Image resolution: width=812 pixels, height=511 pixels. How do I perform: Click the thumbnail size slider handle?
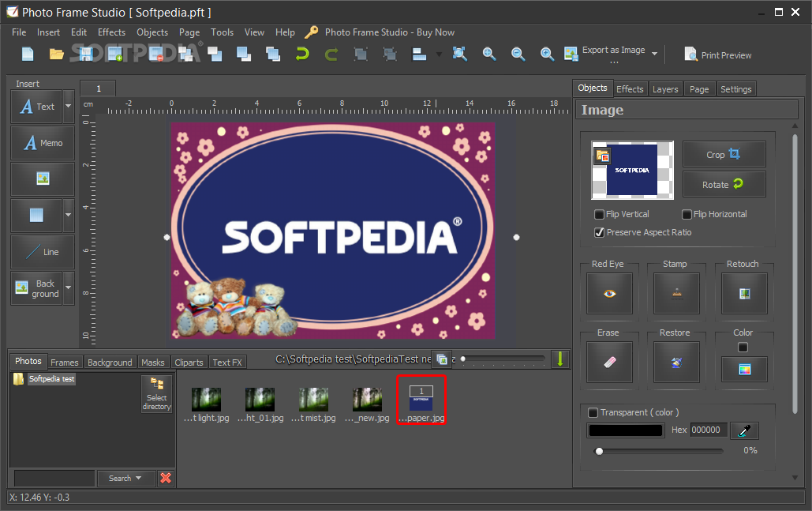pyautogui.click(x=463, y=359)
